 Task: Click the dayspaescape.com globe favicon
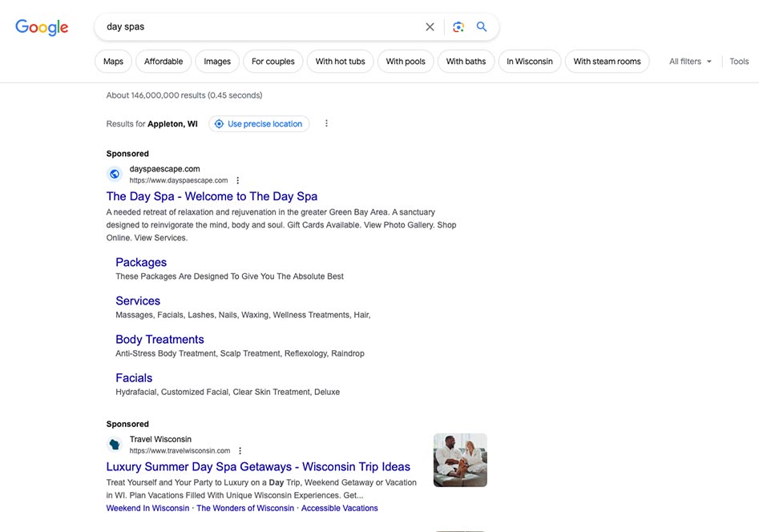click(x=115, y=174)
